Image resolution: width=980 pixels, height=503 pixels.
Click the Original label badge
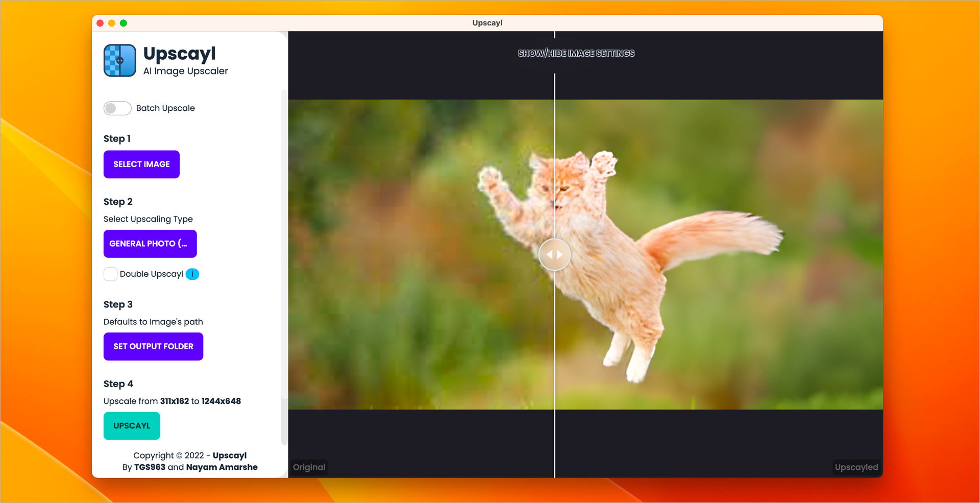click(309, 467)
